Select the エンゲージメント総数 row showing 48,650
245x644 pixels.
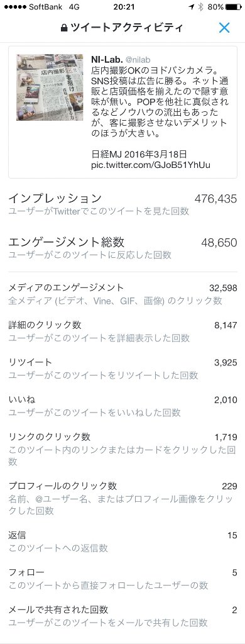122,248
